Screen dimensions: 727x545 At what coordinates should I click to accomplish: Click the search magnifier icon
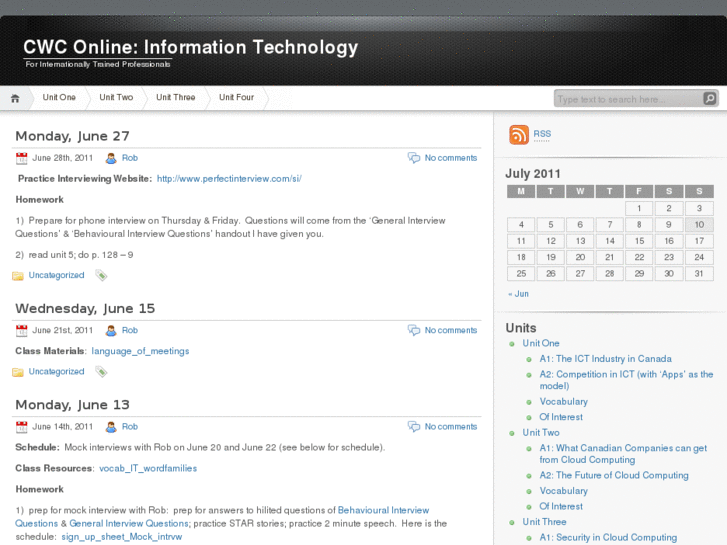point(709,98)
